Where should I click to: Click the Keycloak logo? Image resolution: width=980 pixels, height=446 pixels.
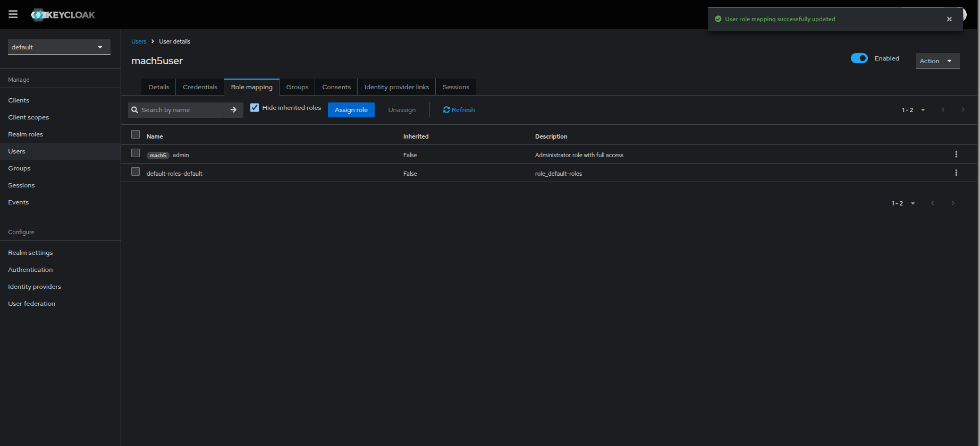(63, 15)
